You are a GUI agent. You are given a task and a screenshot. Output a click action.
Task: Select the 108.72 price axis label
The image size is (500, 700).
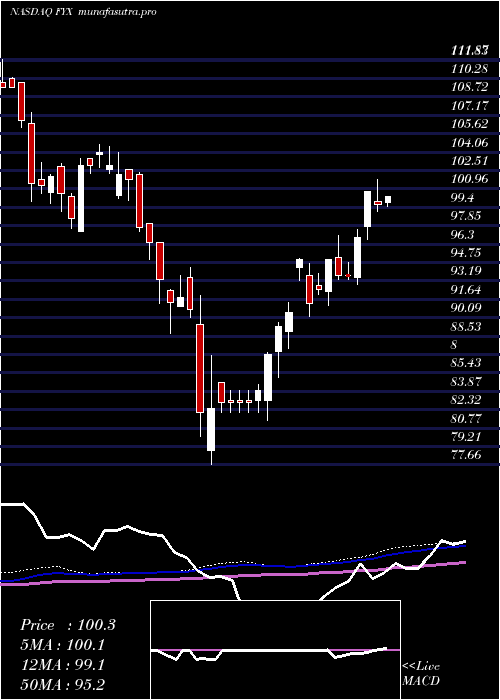tap(470, 87)
